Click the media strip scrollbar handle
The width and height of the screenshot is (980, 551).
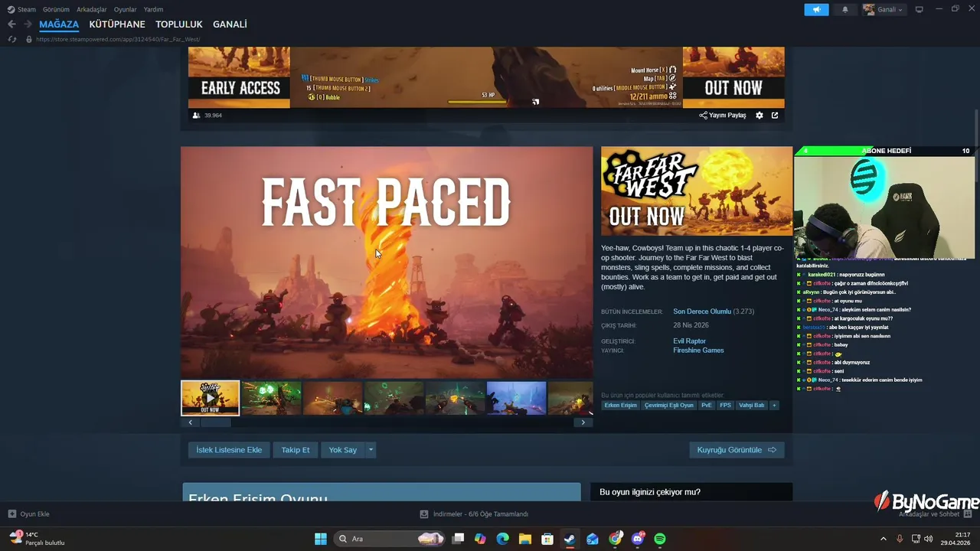[215, 422]
